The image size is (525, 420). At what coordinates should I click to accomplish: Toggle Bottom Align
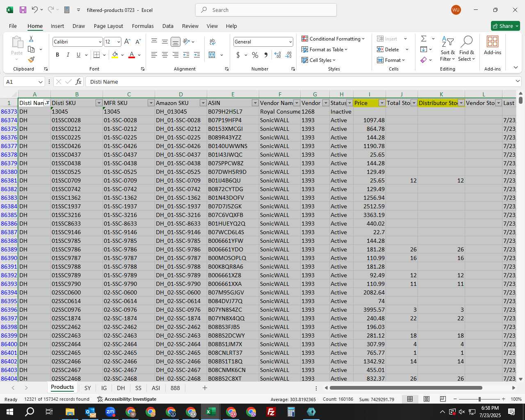pyautogui.click(x=176, y=41)
